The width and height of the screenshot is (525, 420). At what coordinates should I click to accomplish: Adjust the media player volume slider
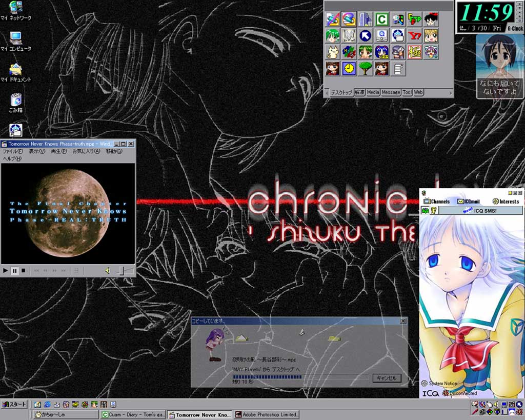pyautogui.click(x=123, y=270)
